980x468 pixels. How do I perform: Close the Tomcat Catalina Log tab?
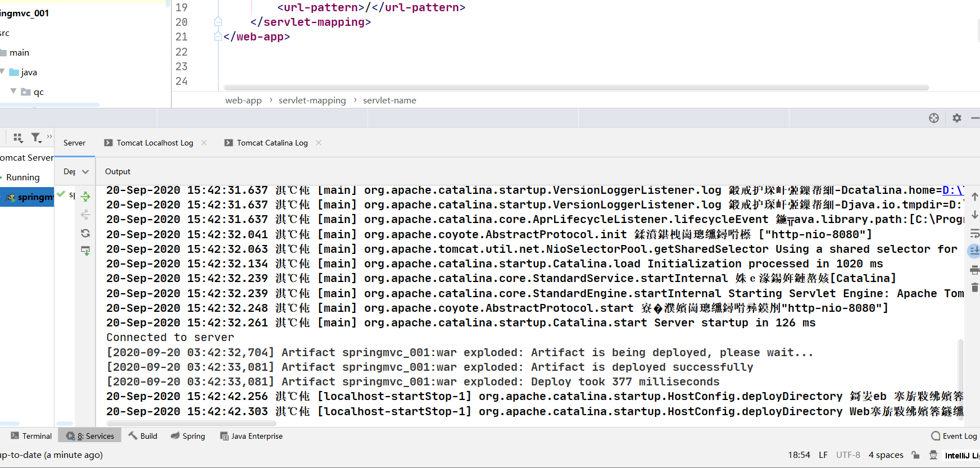(x=319, y=143)
